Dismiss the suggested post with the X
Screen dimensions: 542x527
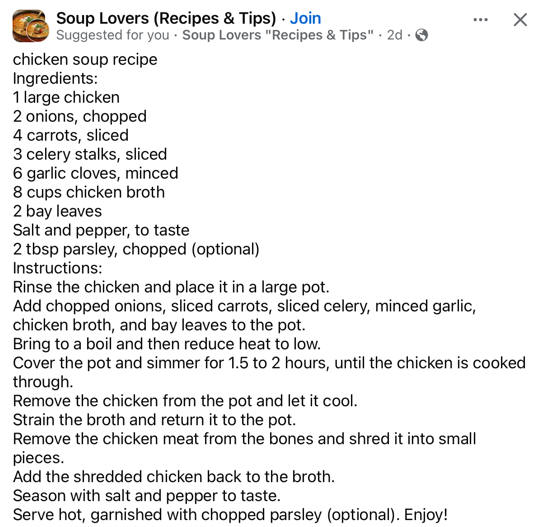(x=520, y=20)
